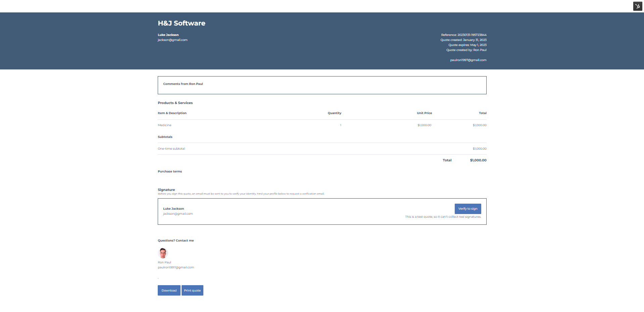Click the One-time subtotal row

[171, 148]
